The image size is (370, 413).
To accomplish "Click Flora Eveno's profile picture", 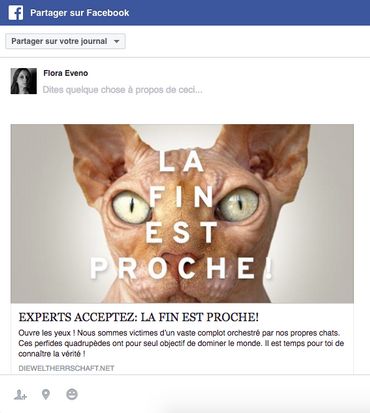I will click(x=24, y=81).
